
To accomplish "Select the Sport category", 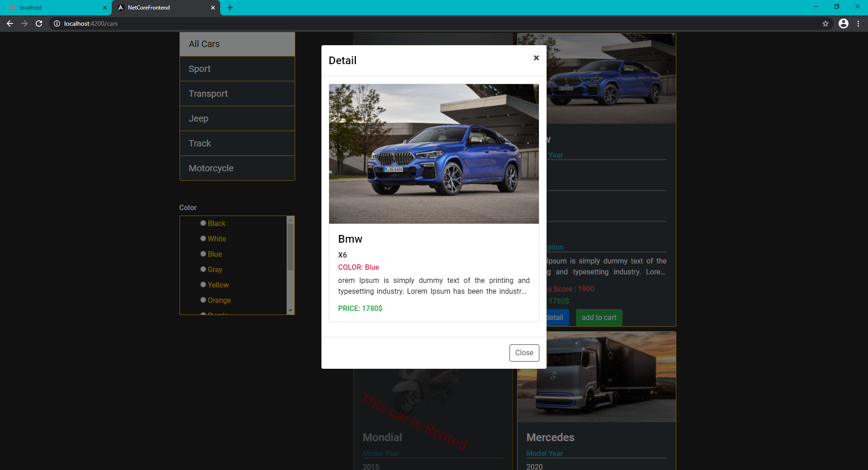I will coord(237,69).
